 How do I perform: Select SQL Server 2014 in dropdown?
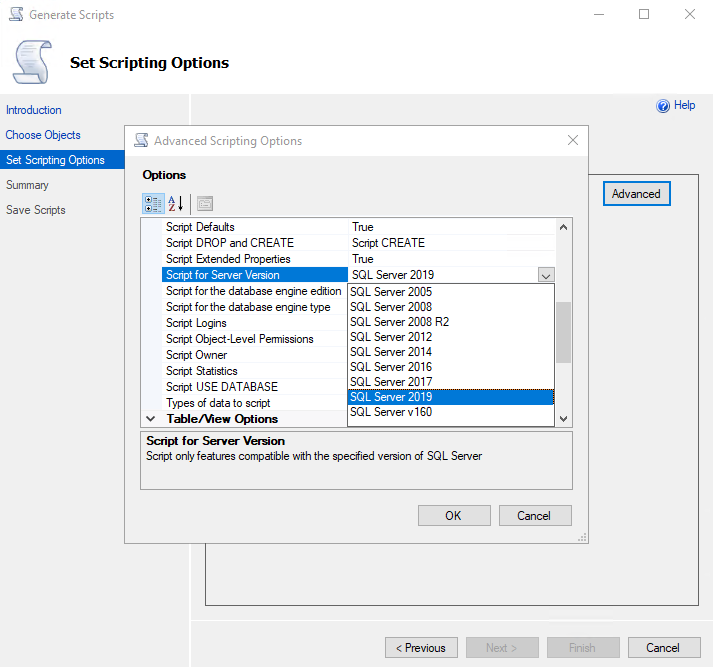451,351
